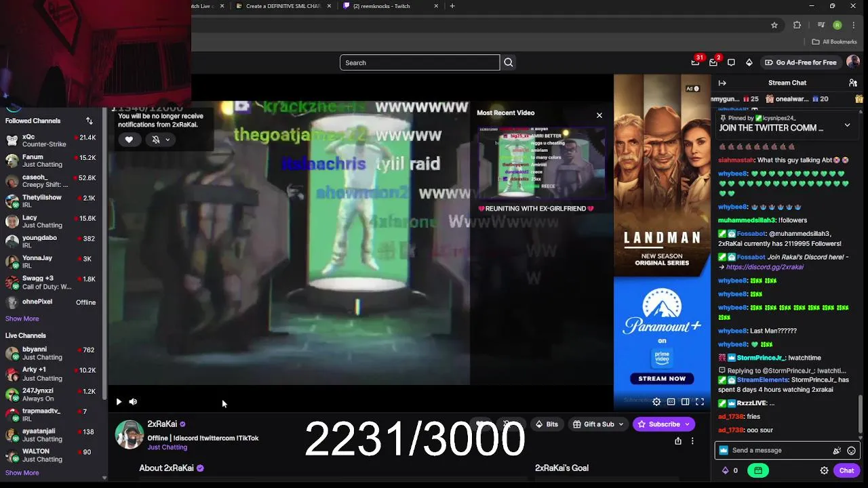Open the Chrome three-dot menu

pos(853,25)
